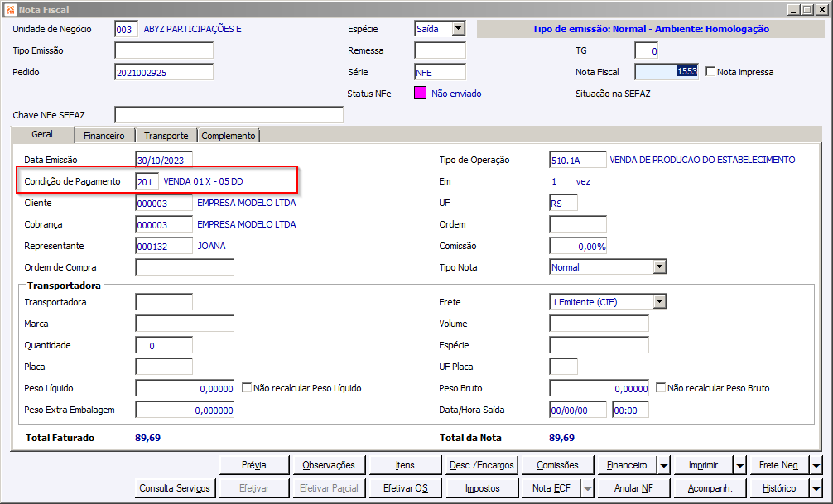Image resolution: width=833 pixels, height=504 pixels.
Task: Enable Não recalcular Peso Bruto
Action: pyautogui.click(x=660, y=387)
